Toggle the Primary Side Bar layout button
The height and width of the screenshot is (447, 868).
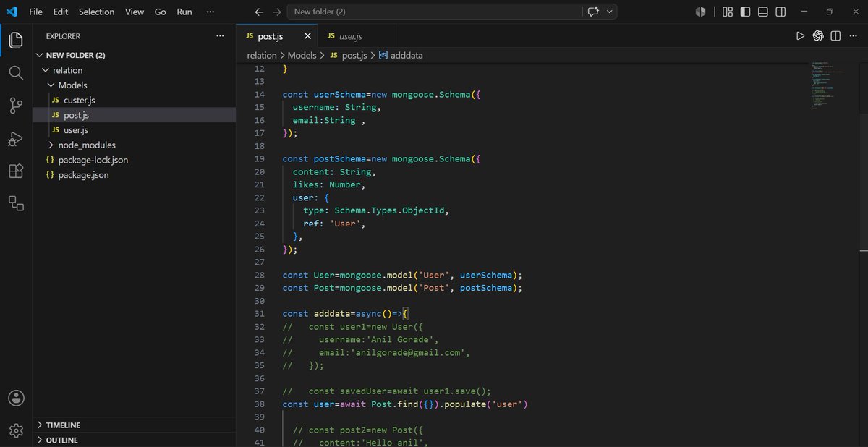coord(745,12)
